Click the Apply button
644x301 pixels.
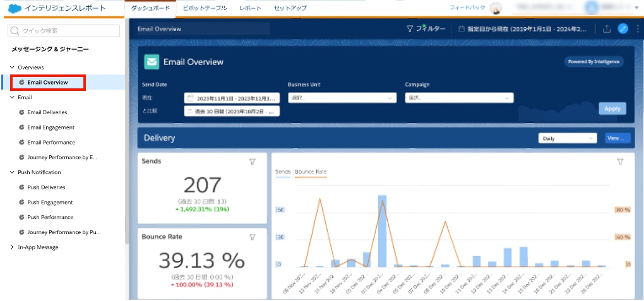tap(612, 109)
